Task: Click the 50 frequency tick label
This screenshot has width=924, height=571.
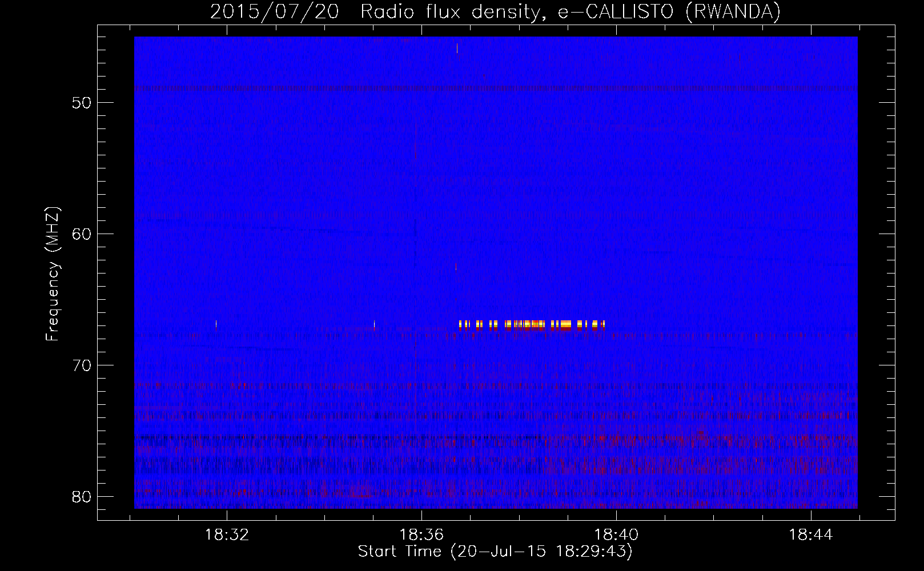Action: point(82,103)
